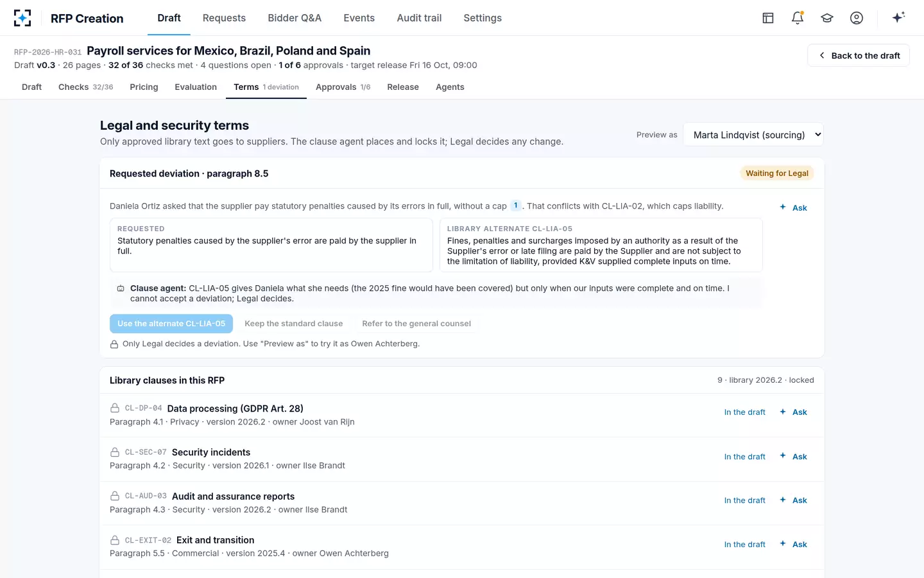
Task: Ask about the requested deviation paragraph 8.5
Action: tap(793, 207)
